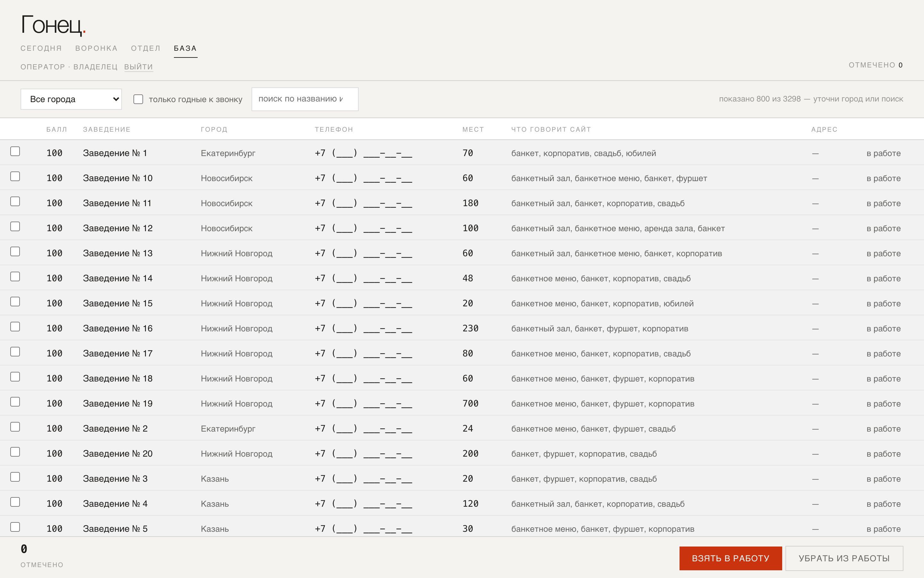The height and width of the screenshot is (578, 924).
Task: Click the 'Оператор · Владелец' label
Action: pyautogui.click(x=69, y=67)
